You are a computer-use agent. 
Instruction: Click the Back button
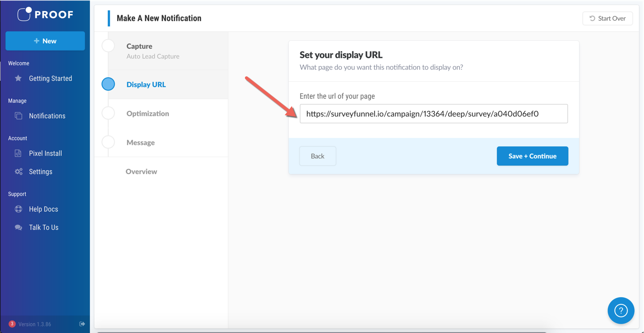click(x=317, y=156)
